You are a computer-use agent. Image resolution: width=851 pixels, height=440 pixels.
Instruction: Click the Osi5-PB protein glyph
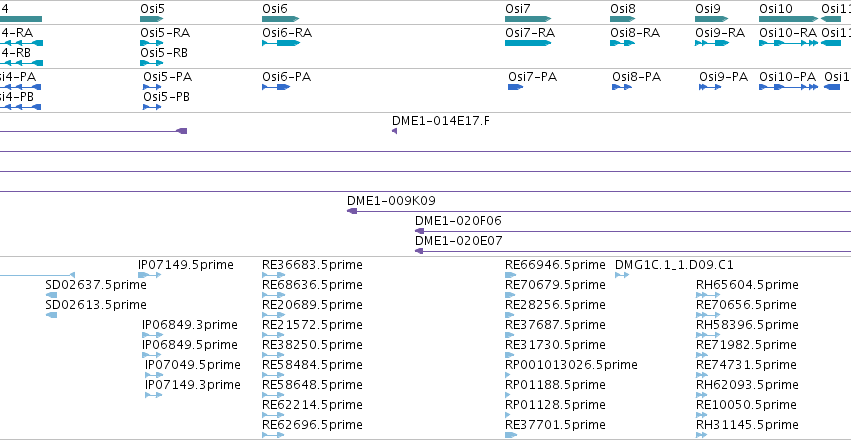pyautogui.click(x=152, y=107)
